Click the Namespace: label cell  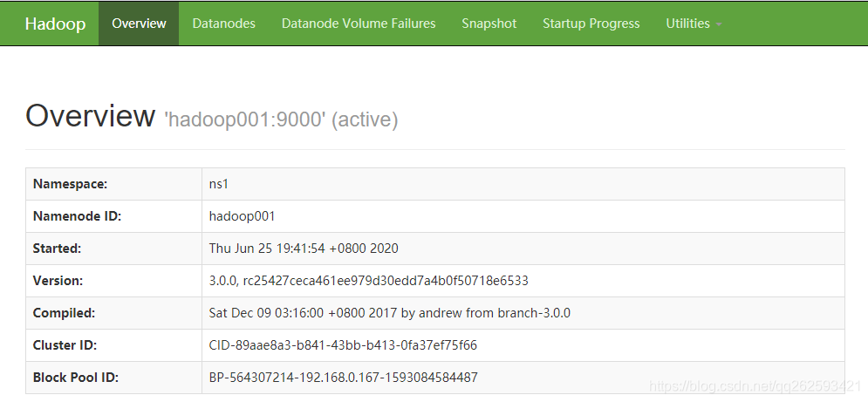pyautogui.click(x=114, y=184)
